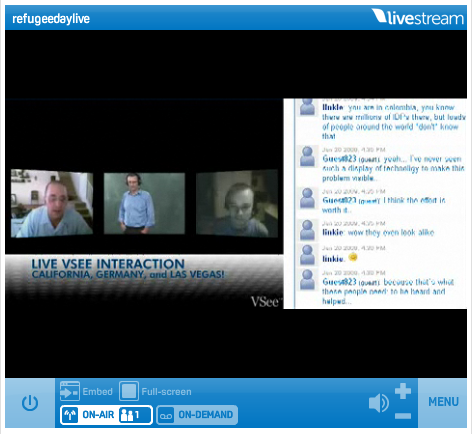Click the ON-AIR antenna icon
This screenshot has width=472, height=434.
(x=70, y=415)
